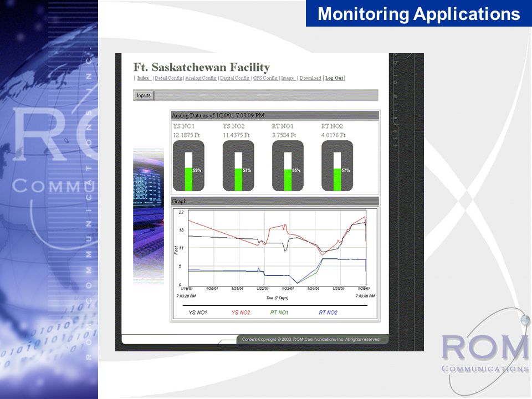Click the 11.4375 Ft reading

[236, 135]
